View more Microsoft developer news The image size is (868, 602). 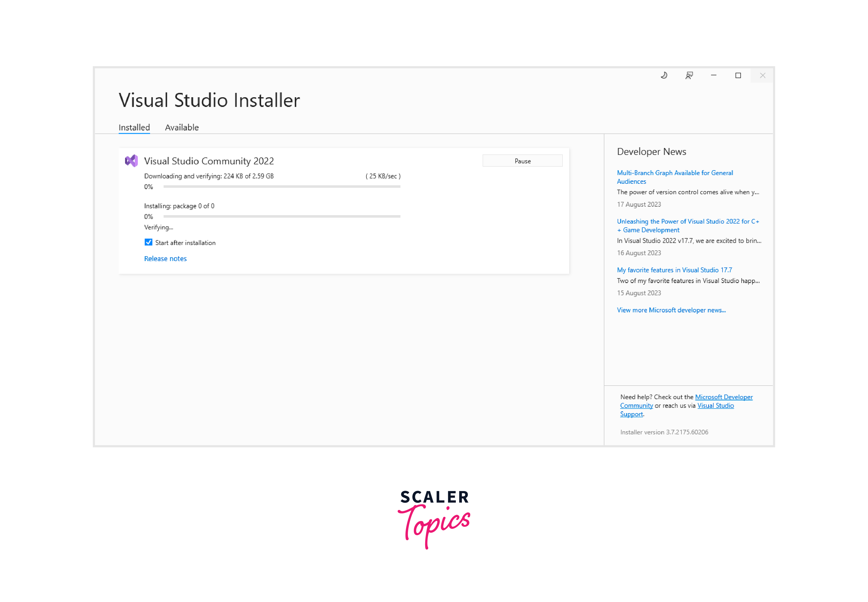671,310
